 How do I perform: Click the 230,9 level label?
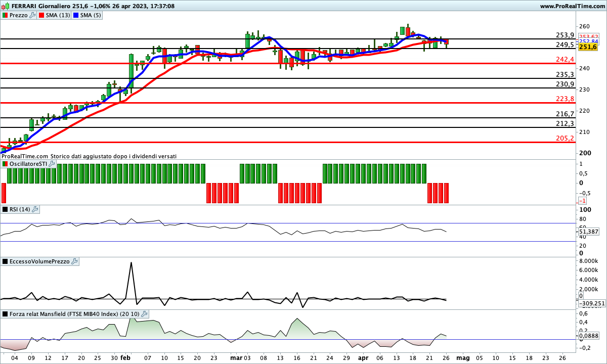[x=565, y=84]
